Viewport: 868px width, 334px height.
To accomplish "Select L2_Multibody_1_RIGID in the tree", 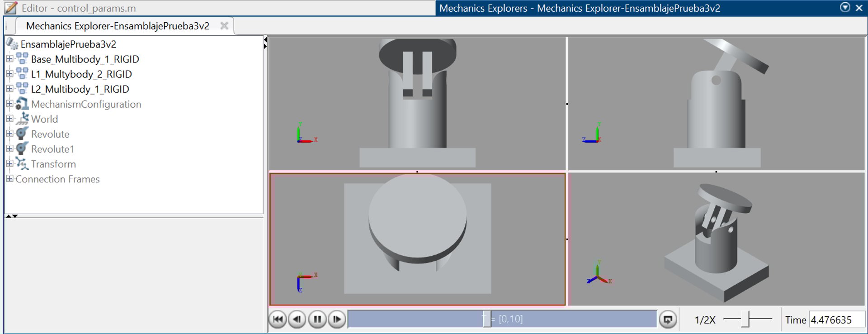I will pos(80,89).
